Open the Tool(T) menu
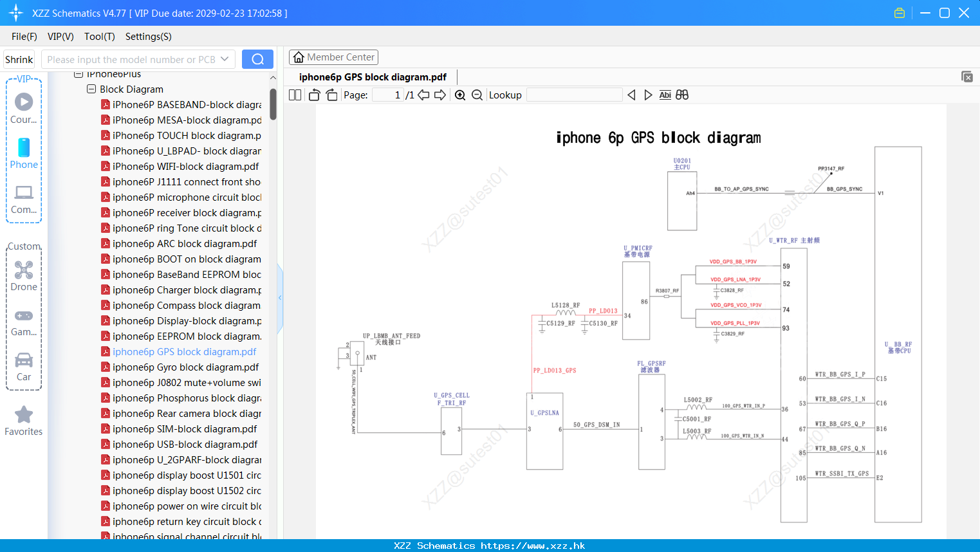Image resolution: width=980 pixels, height=552 pixels. click(100, 37)
